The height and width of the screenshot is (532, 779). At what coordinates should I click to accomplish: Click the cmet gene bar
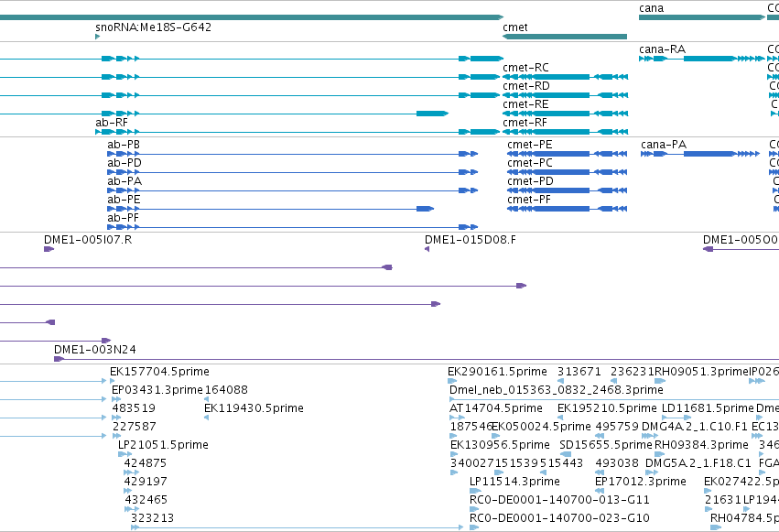(565, 37)
